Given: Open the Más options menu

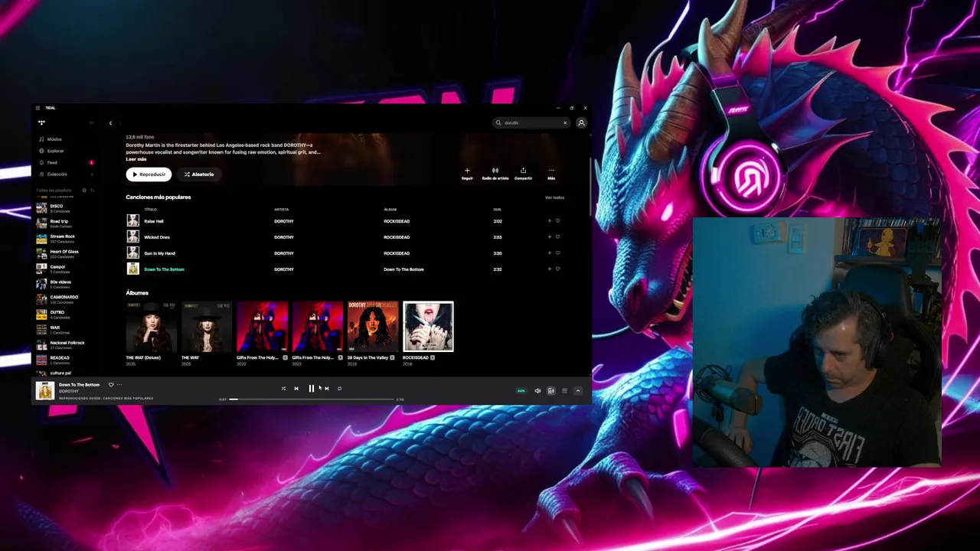Looking at the screenshot, I should pos(551,174).
